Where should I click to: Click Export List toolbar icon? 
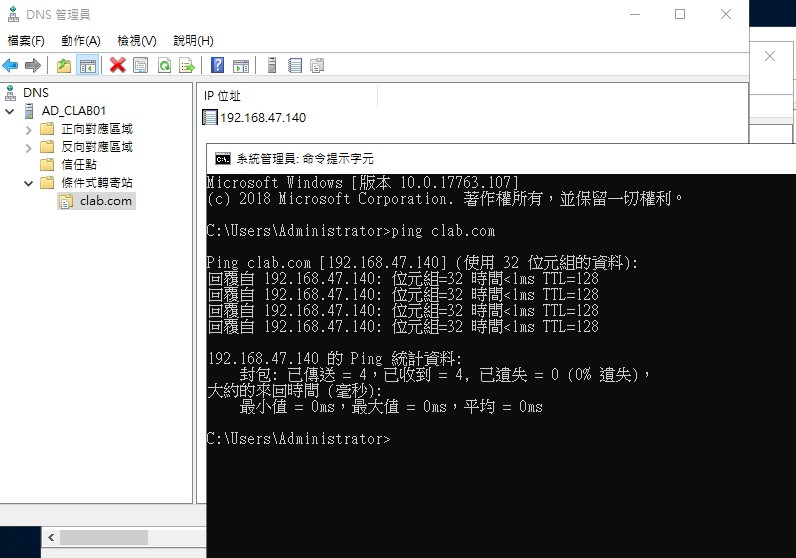click(x=187, y=65)
